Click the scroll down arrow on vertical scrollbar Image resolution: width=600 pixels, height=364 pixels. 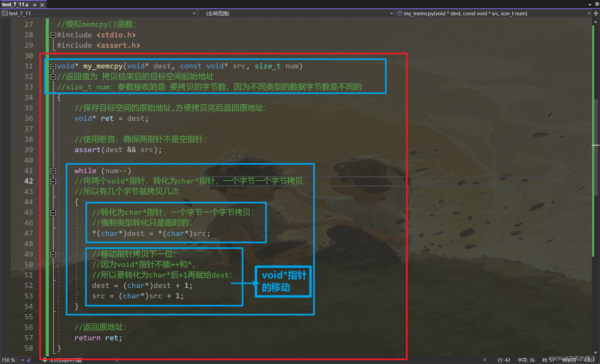[x=596, y=353]
